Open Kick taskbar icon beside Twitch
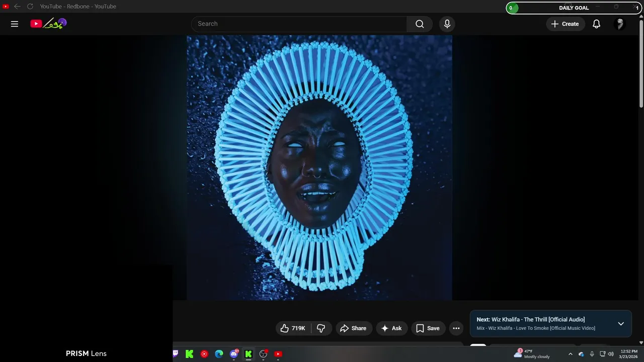Screen dimensions: 644x362 (x=190, y=354)
